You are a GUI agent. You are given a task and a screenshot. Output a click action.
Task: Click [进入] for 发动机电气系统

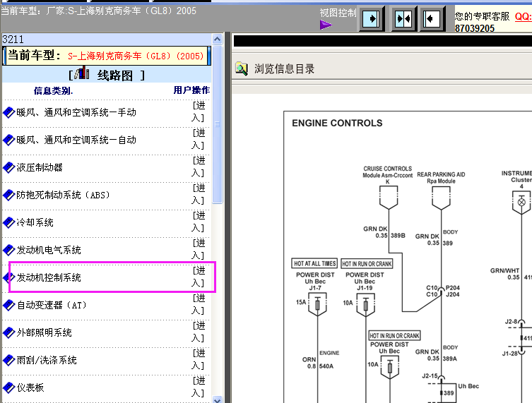199,248
